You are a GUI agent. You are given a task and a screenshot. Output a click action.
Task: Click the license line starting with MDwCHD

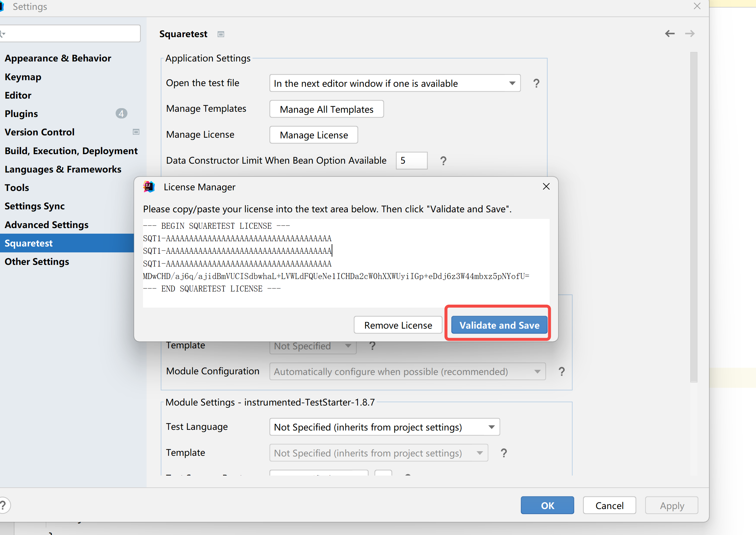pos(336,276)
